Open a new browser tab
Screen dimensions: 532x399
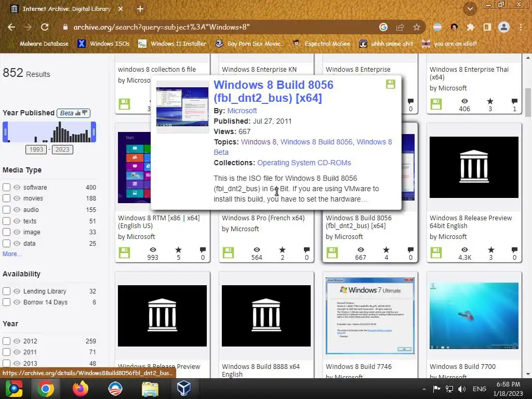(140, 9)
